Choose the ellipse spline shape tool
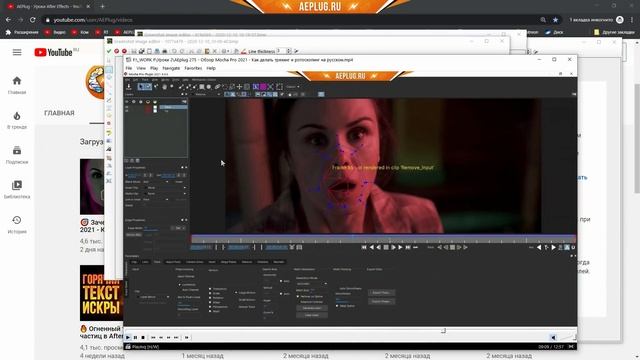 (209, 87)
